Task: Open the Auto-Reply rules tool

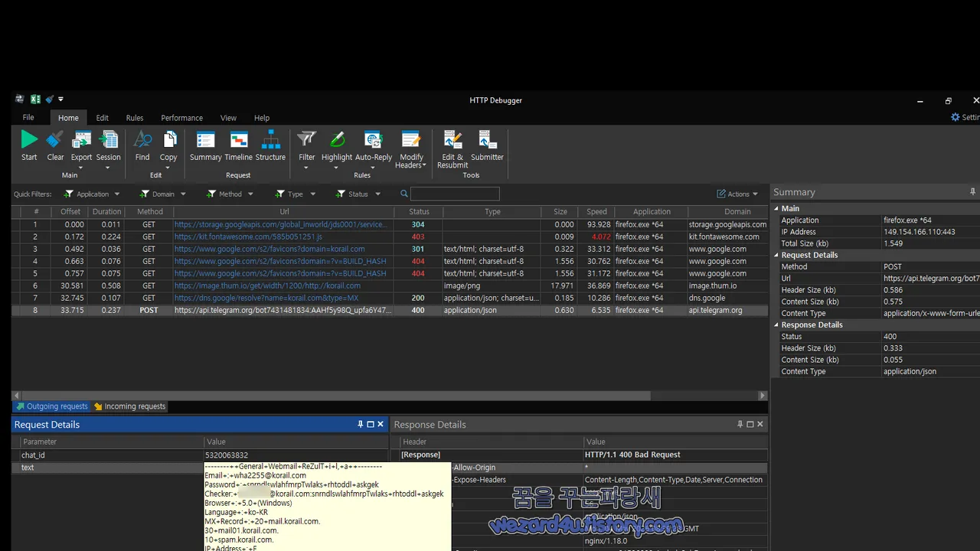Action: (x=374, y=149)
